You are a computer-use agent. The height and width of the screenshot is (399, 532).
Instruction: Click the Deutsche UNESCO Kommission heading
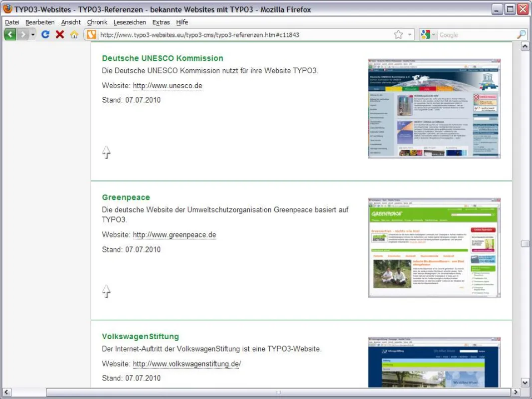[163, 58]
